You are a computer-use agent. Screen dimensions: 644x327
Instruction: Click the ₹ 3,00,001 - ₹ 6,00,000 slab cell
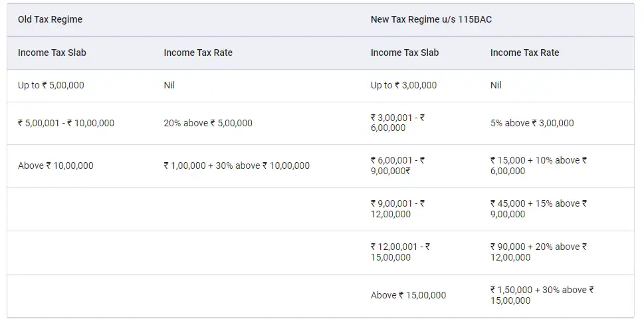click(x=397, y=123)
